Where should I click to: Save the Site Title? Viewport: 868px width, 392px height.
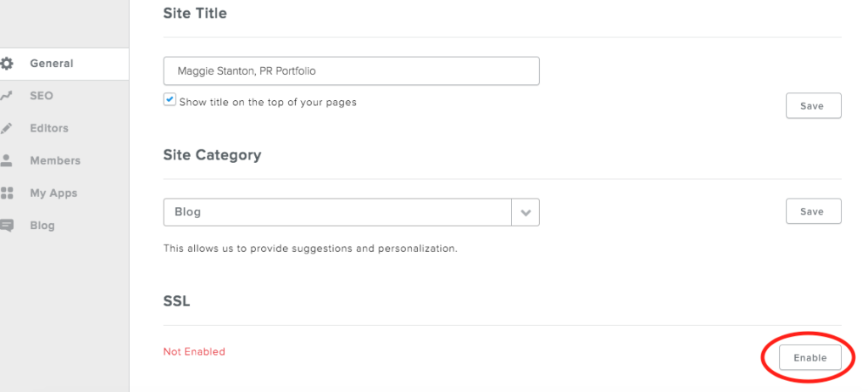(813, 106)
